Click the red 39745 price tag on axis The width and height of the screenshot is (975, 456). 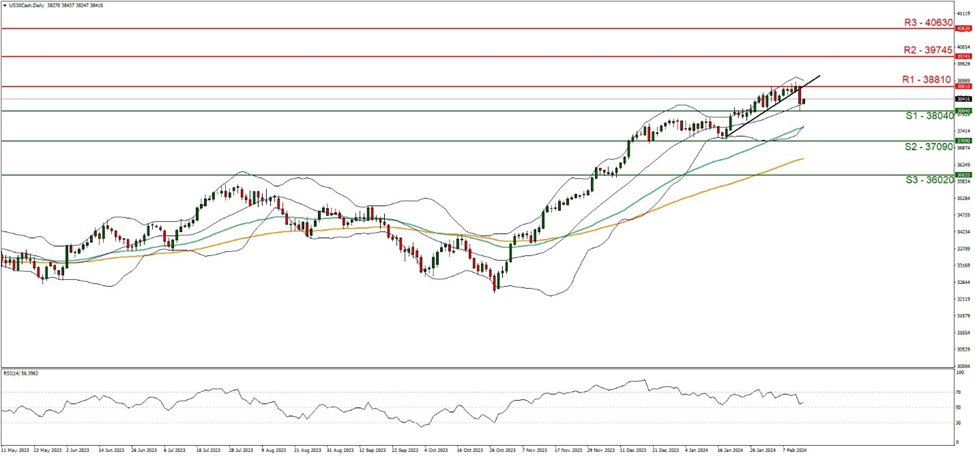point(959,57)
